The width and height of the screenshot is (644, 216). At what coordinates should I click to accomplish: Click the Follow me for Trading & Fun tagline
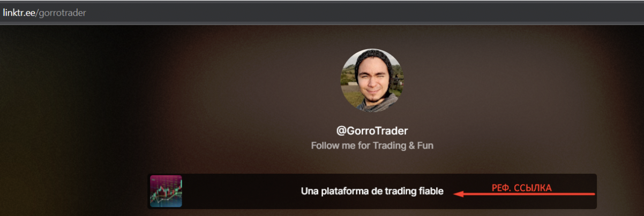[372, 145]
